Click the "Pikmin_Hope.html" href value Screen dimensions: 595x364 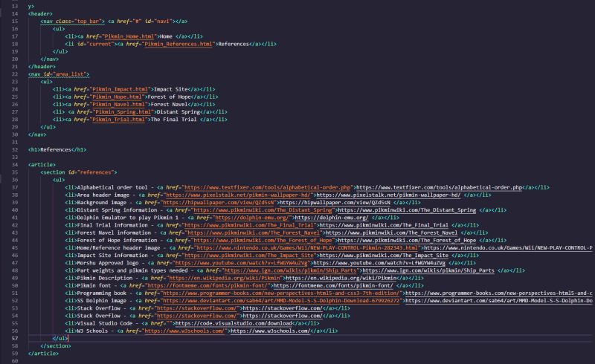[118, 97]
